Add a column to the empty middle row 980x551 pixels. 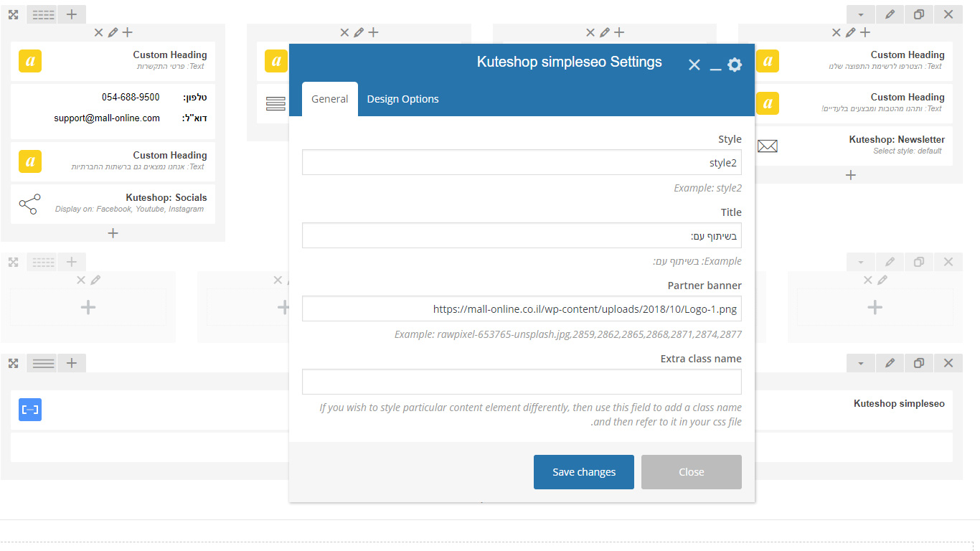click(72, 262)
